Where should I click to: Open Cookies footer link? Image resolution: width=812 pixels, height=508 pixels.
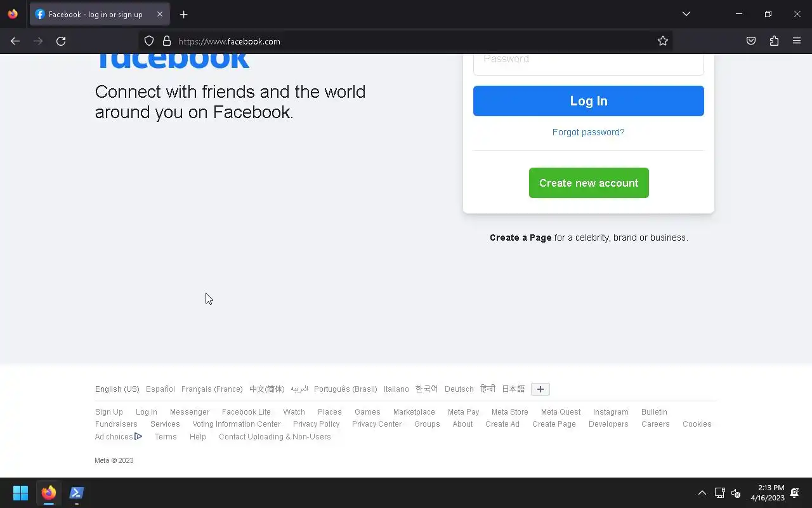coord(697,424)
